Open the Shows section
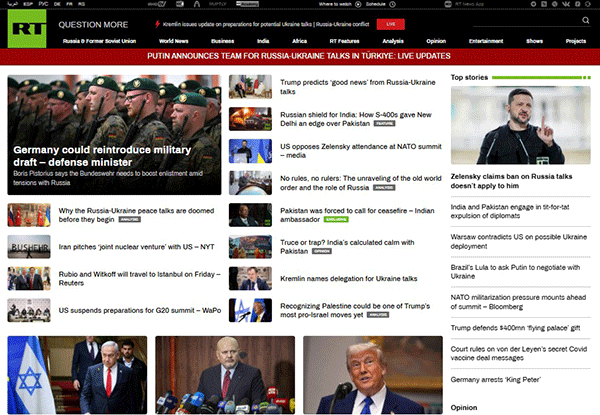600x415 pixels. (x=535, y=41)
